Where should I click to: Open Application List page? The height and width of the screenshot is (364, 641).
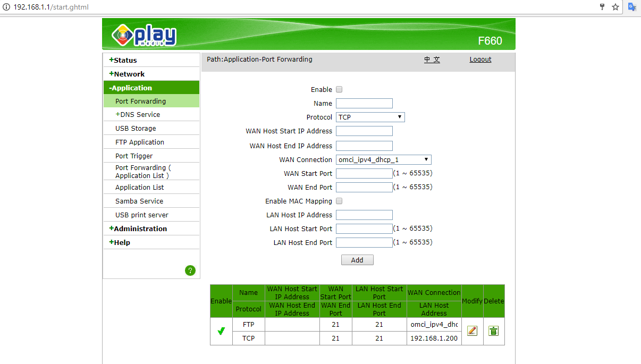tap(140, 187)
